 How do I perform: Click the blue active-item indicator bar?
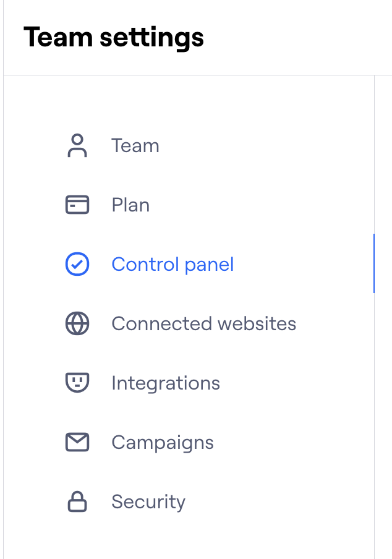click(x=374, y=263)
